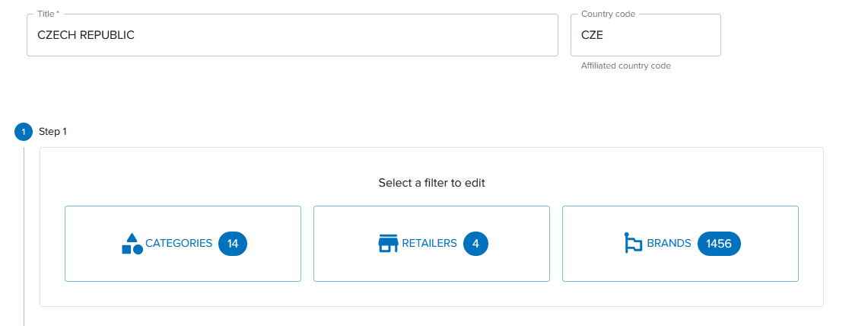The image size is (868, 326).
Task: Click the CATEGORIES text label
Action: pyautogui.click(x=179, y=244)
